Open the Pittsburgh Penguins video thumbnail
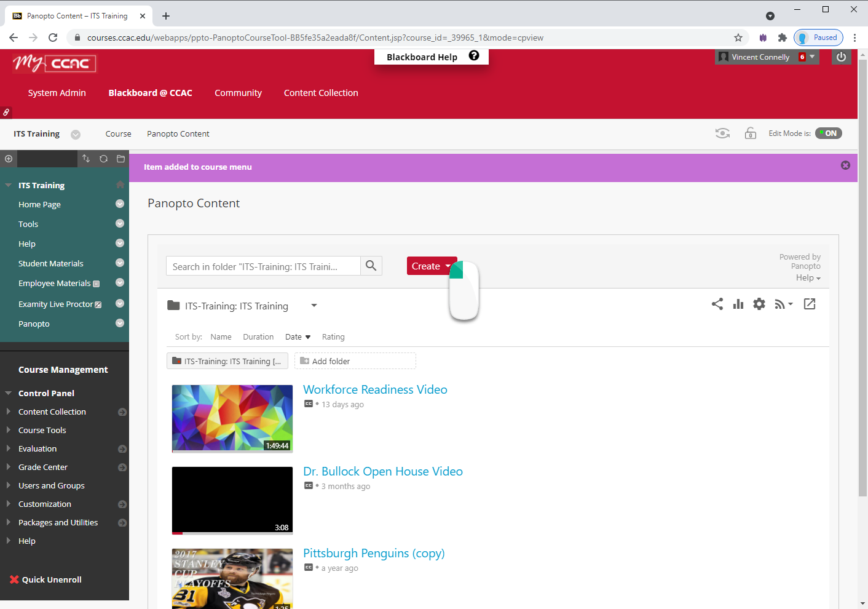This screenshot has height=609, width=868. click(232, 578)
